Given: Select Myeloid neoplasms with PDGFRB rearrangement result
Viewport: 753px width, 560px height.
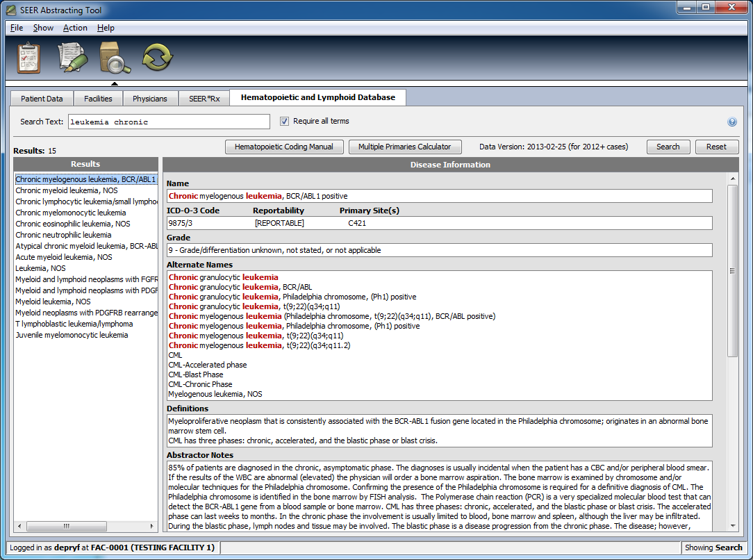Looking at the screenshot, I should (x=86, y=313).
